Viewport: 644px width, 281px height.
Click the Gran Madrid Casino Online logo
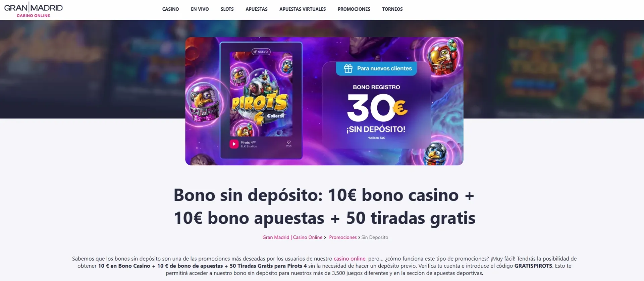click(33, 10)
